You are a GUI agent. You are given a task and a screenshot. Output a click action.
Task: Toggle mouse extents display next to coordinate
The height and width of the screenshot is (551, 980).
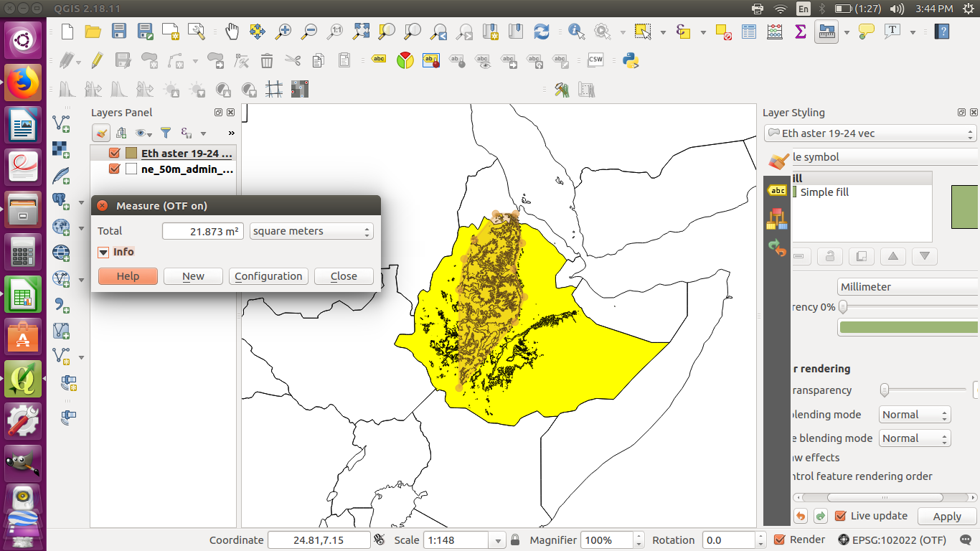(379, 540)
